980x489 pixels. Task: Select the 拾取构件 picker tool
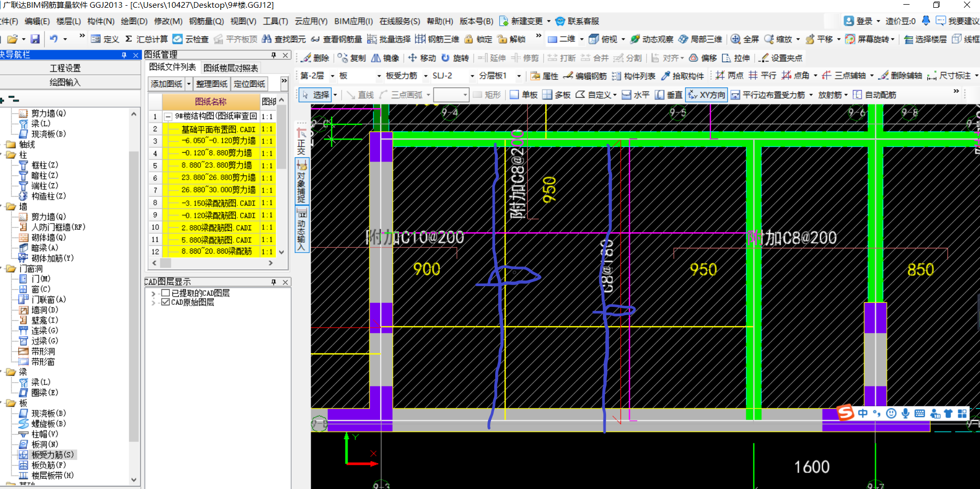click(683, 76)
